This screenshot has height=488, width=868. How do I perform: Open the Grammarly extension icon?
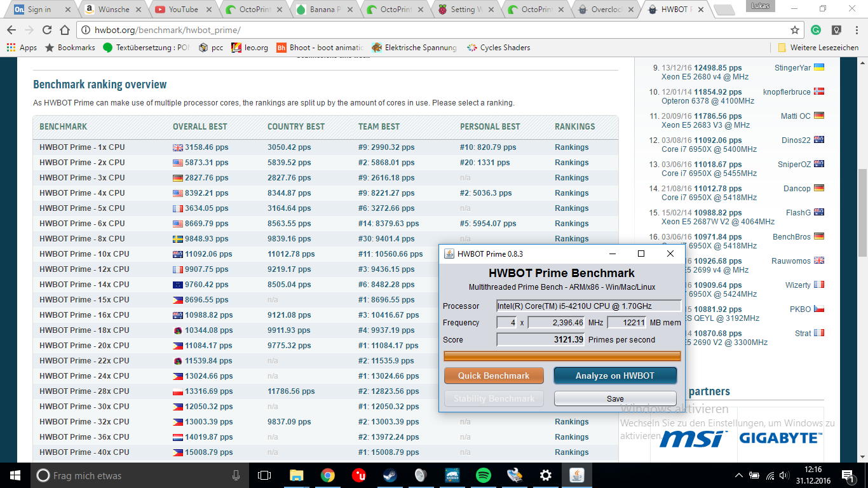[816, 30]
